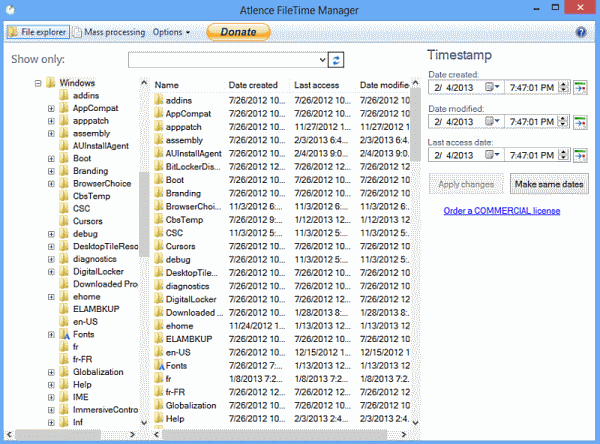Select Downloaded Pro folder in tree
Viewport: 600px width, 444px height.
(x=105, y=284)
